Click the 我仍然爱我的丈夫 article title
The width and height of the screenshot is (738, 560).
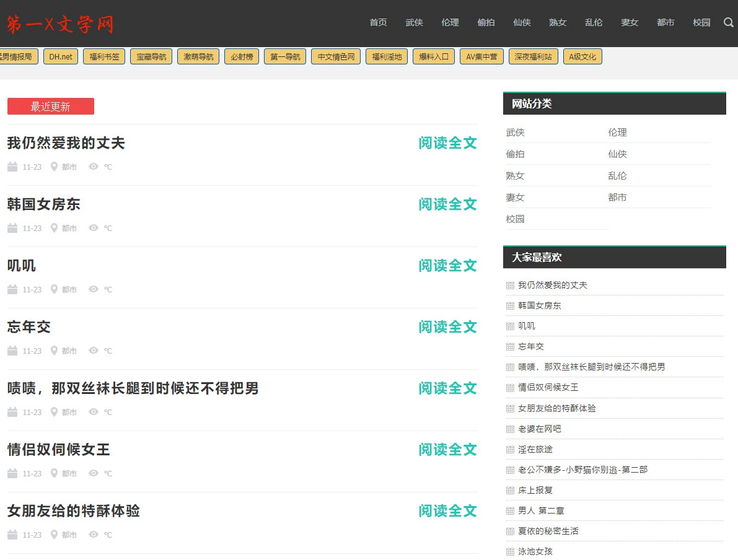(66, 143)
